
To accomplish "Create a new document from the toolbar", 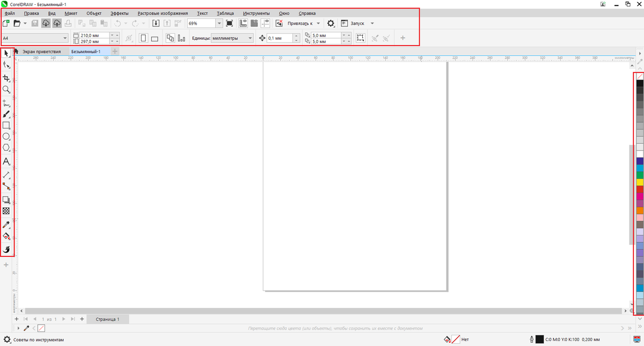I will [6, 23].
